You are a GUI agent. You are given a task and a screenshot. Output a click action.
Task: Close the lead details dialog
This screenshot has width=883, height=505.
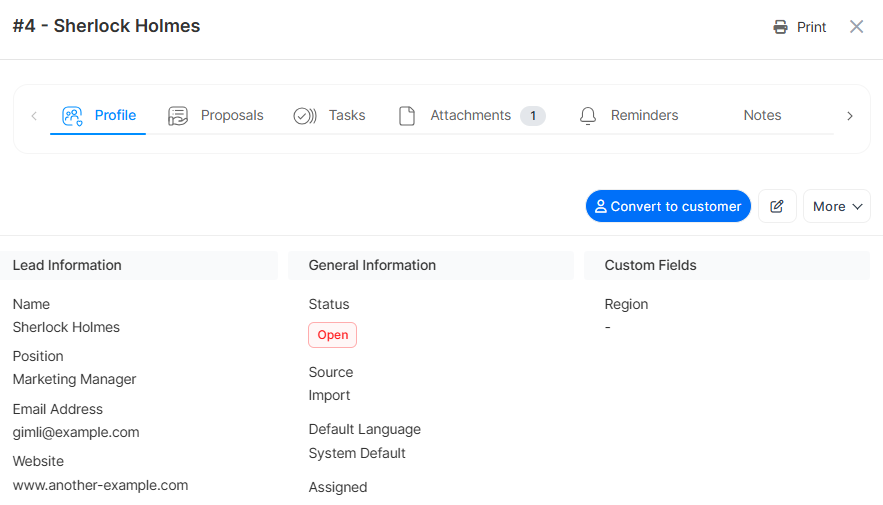[856, 27]
